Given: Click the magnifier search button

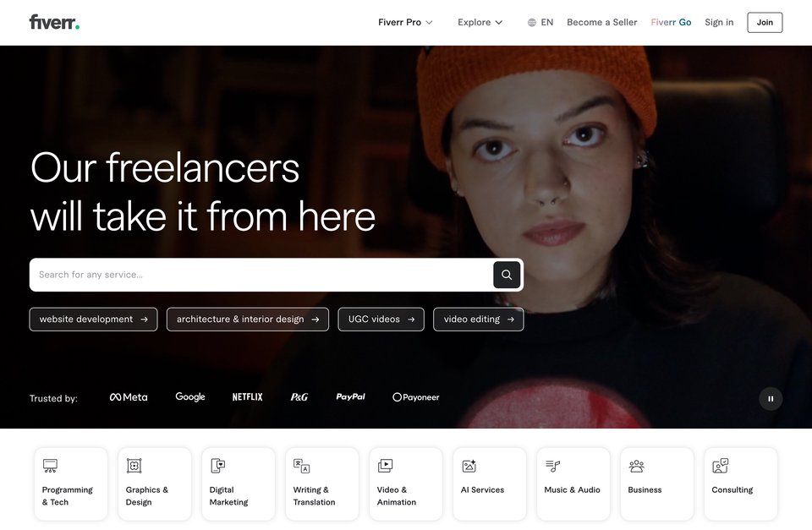Looking at the screenshot, I should click(x=507, y=275).
